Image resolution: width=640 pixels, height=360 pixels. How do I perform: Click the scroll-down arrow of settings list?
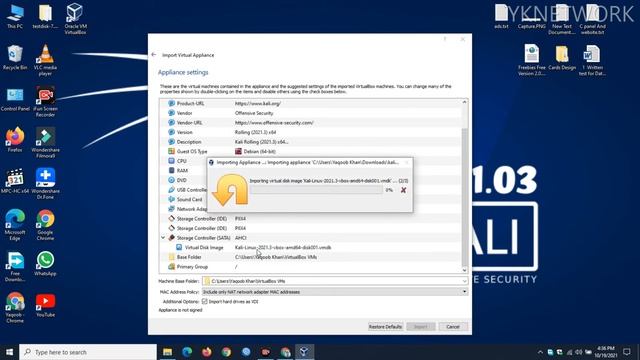click(464, 270)
